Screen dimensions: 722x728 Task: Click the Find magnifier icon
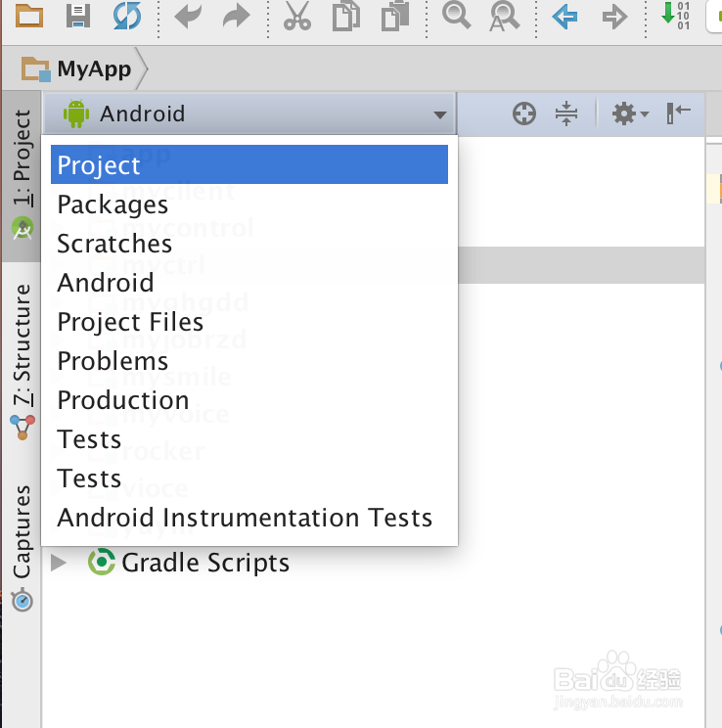tap(456, 15)
